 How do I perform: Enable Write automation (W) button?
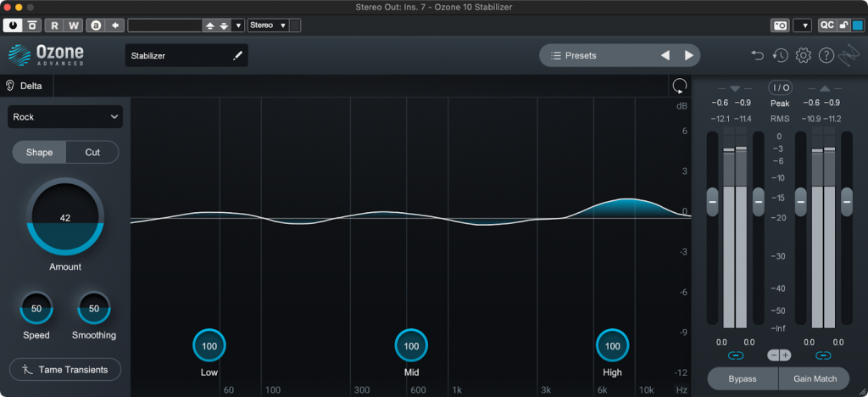click(73, 25)
